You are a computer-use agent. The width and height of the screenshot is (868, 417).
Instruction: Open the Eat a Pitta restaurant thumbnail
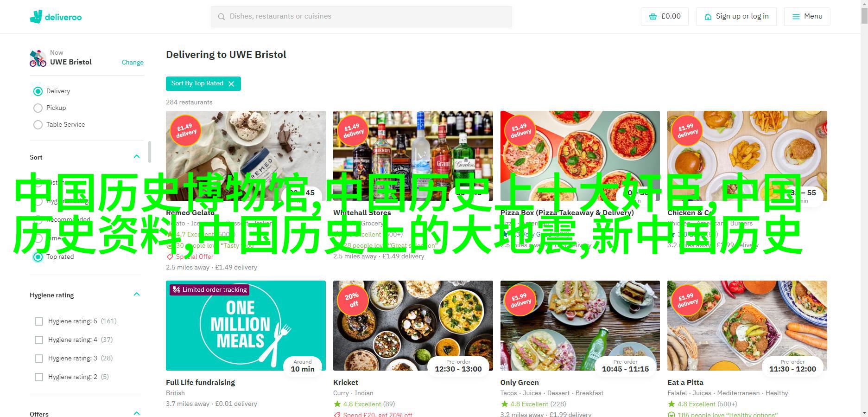pyautogui.click(x=747, y=326)
